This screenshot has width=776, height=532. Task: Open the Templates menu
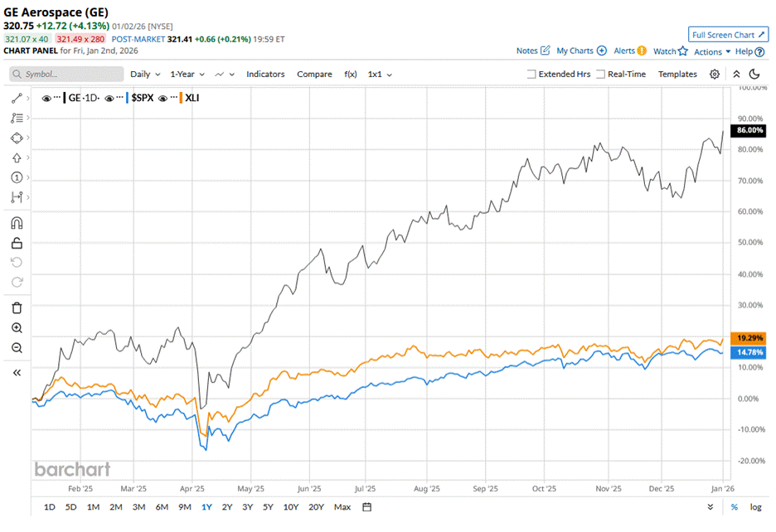click(x=677, y=75)
